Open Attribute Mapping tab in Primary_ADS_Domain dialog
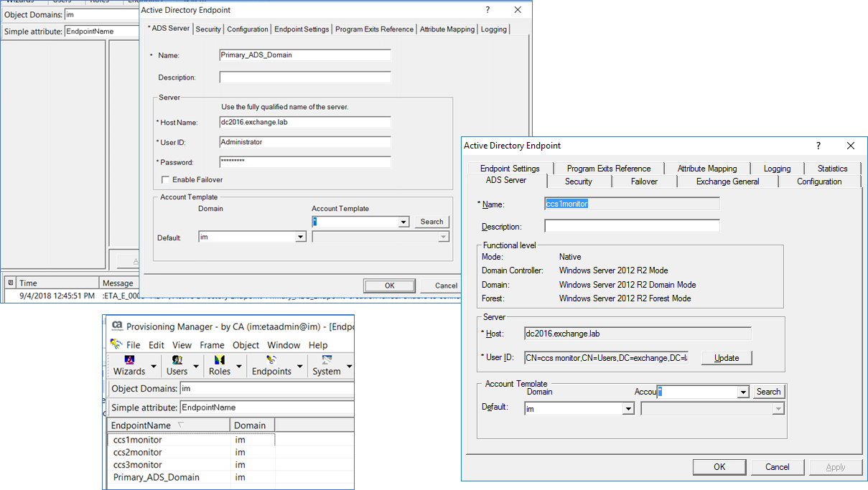 (447, 29)
